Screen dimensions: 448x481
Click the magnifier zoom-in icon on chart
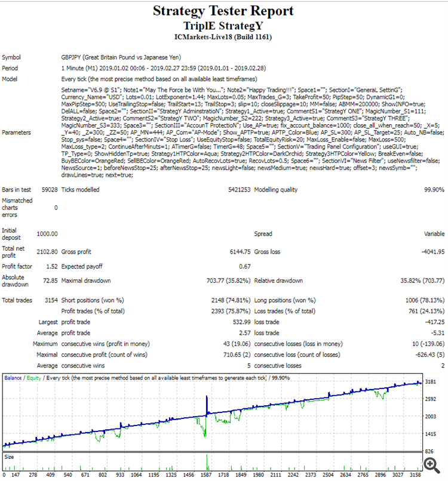point(432,465)
